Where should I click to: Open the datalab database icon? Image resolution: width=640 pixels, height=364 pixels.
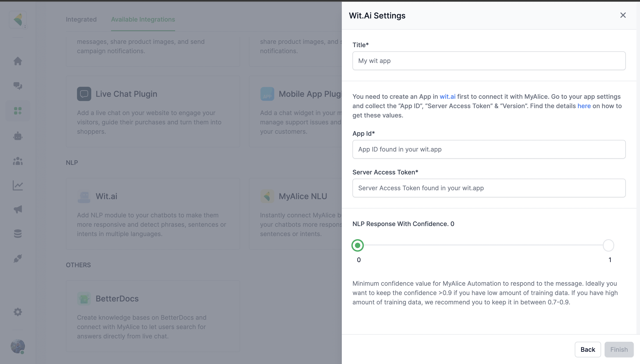tap(18, 234)
